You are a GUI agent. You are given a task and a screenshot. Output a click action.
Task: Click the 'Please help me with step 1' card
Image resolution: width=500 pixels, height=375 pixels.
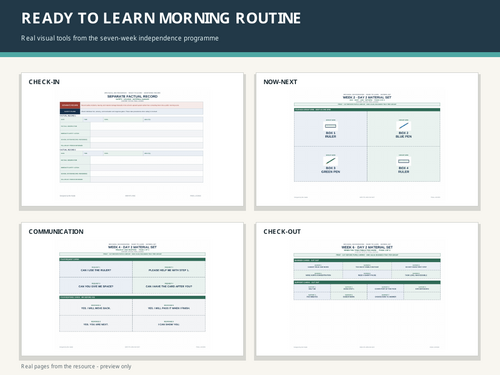(x=169, y=269)
